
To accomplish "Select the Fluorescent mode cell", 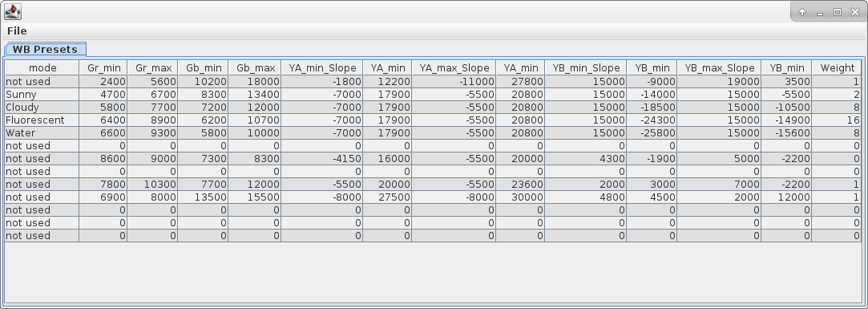I will pyautogui.click(x=42, y=120).
